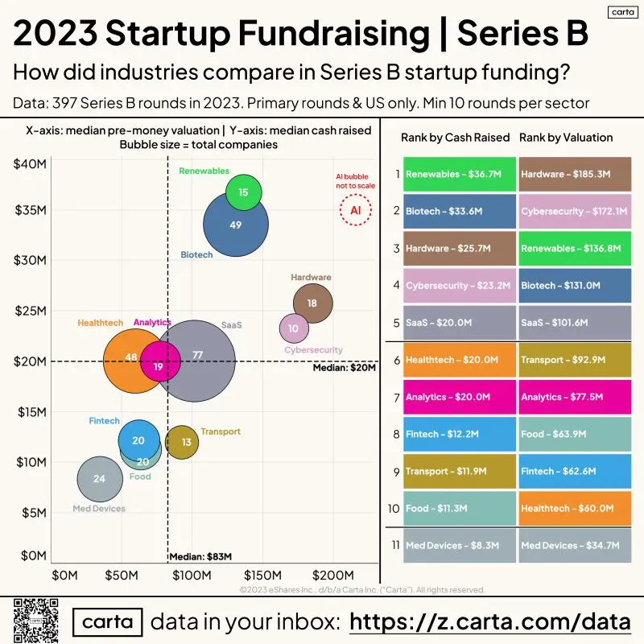644x644 pixels.
Task: Select the Hardware - $185.3M brown tile
Action: coord(575,174)
